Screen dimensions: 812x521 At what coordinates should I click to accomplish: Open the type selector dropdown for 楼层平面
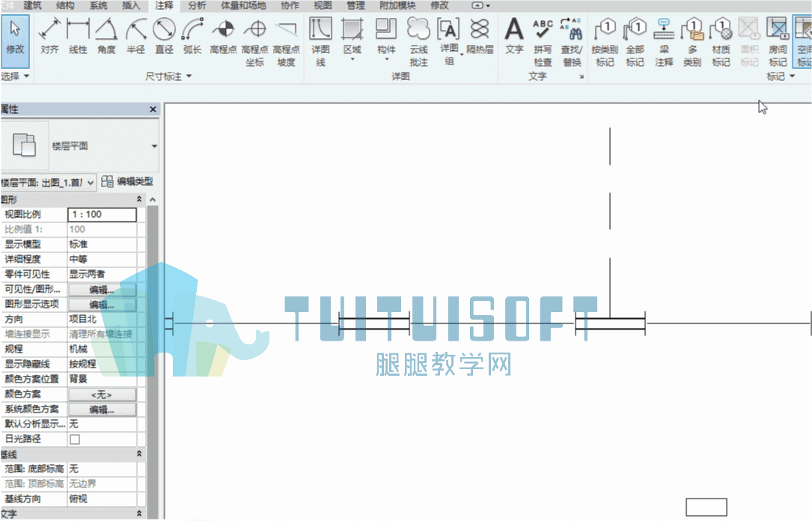pos(154,146)
